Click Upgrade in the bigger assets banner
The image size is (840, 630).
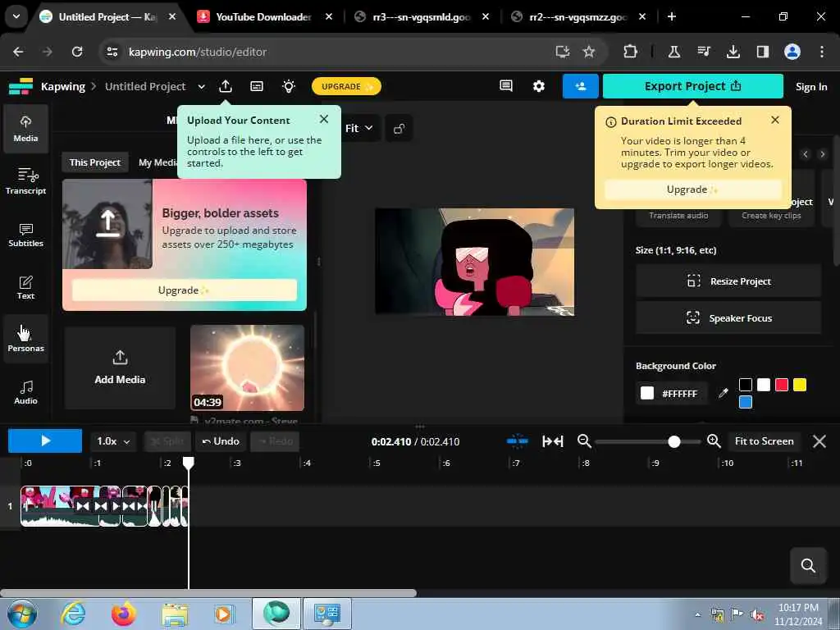point(184,290)
